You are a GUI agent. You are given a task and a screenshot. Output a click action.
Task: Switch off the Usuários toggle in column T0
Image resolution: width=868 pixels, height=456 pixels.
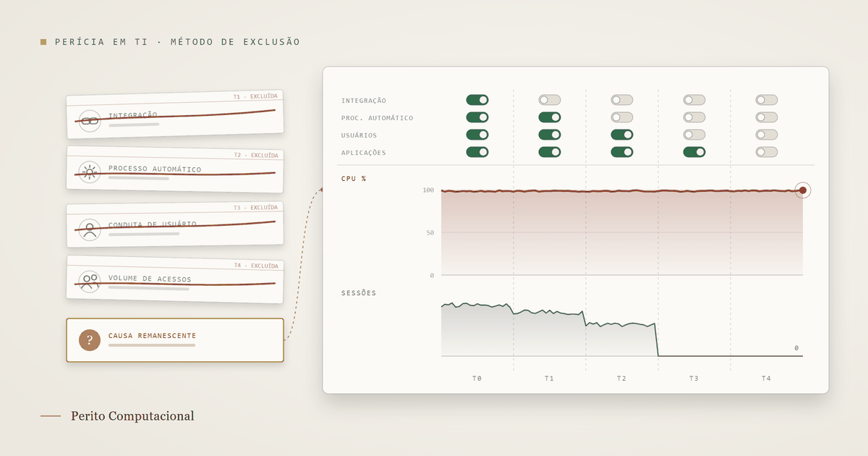click(477, 135)
